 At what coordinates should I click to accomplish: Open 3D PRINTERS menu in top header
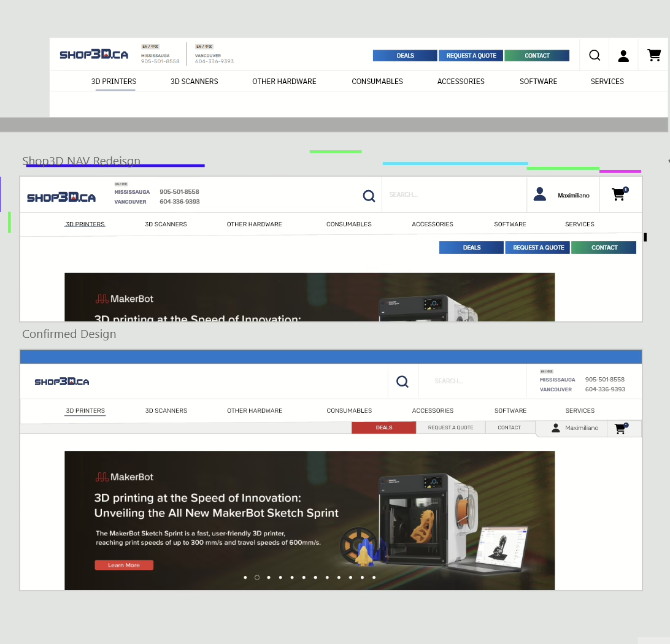(x=114, y=81)
